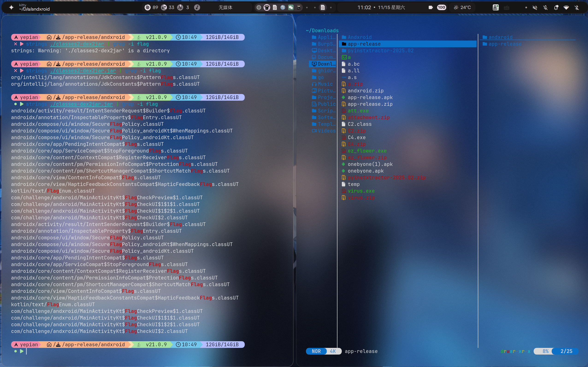Toggle the Bluetooth status icon
The width and height of the screenshot is (588, 367).
(577, 8)
